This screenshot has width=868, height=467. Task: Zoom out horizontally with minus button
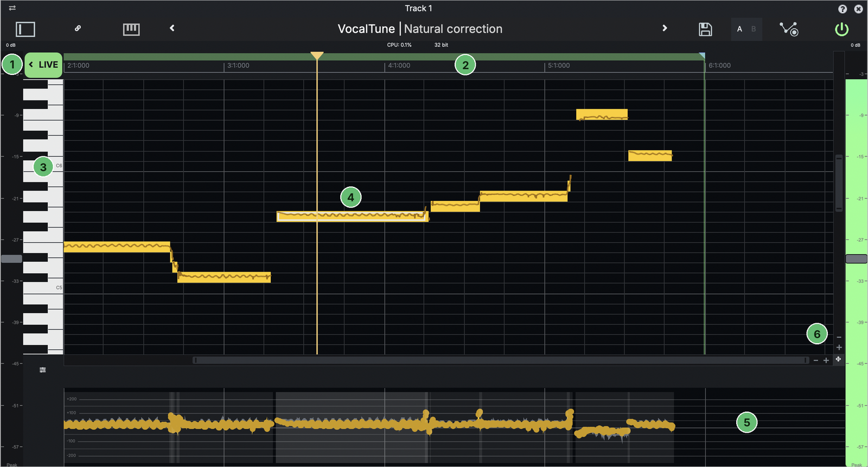pyautogui.click(x=815, y=361)
